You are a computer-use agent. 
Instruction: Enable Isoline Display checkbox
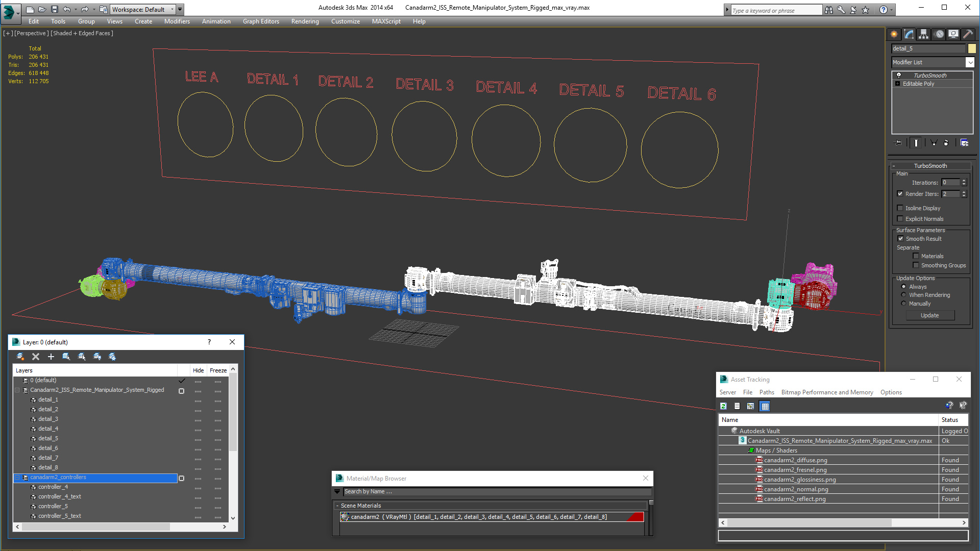pos(900,208)
